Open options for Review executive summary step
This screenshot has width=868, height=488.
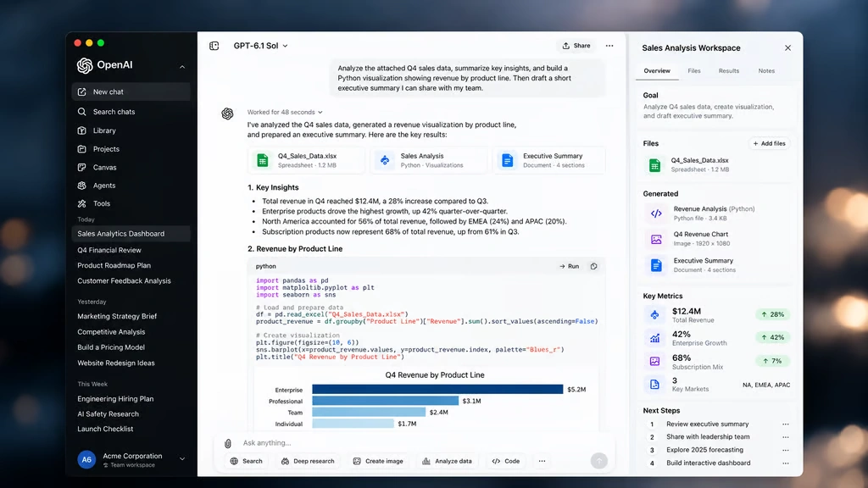pyautogui.click(x=785, y=424)
